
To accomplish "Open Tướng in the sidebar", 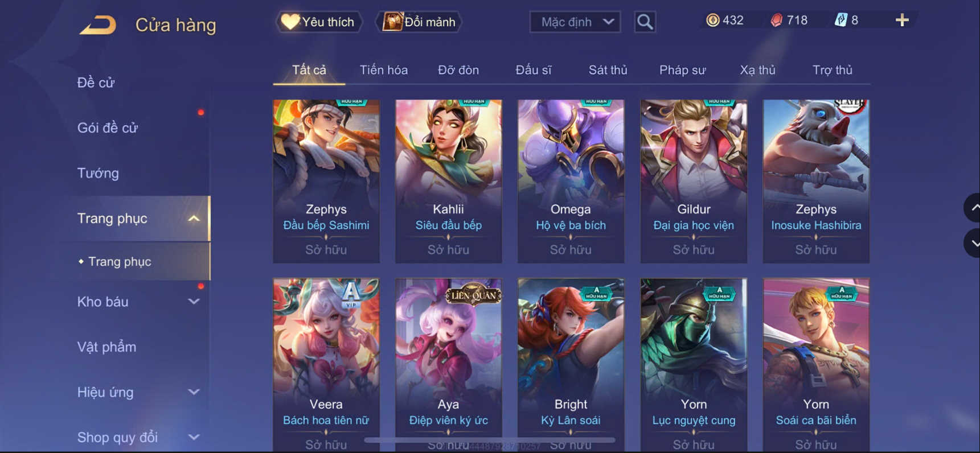I will click(98, 173).
